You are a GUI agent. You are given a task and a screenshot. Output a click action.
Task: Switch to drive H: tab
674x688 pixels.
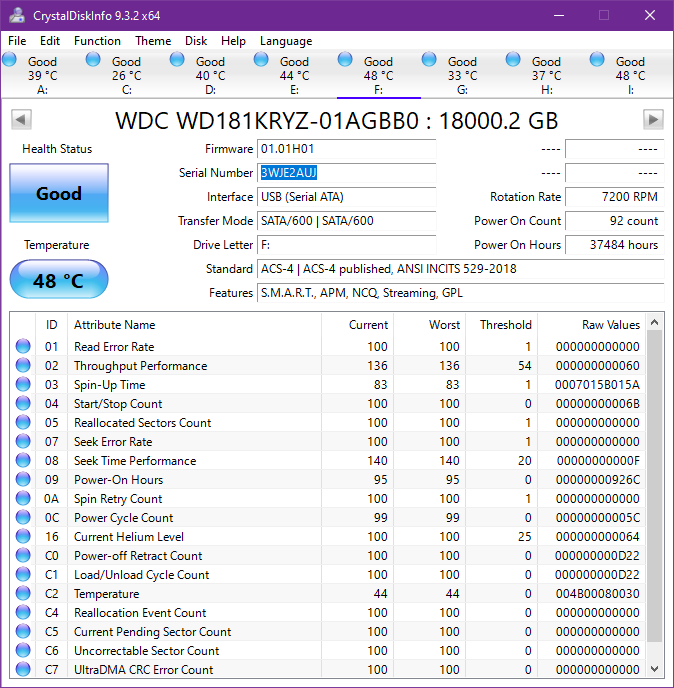[x=546, y=75]
